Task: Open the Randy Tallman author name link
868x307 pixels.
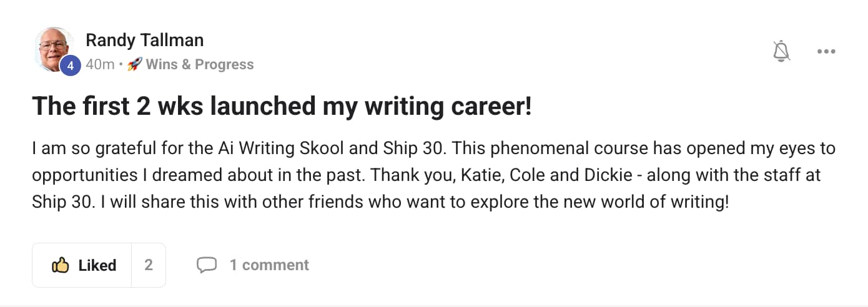Action: [x=144, y=41]
